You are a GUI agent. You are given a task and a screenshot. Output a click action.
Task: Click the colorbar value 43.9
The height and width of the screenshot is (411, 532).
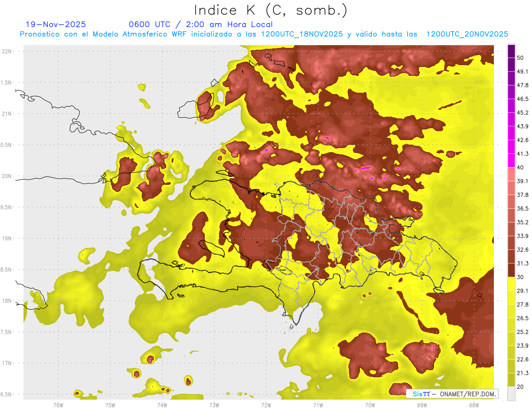tap(523, 126)
